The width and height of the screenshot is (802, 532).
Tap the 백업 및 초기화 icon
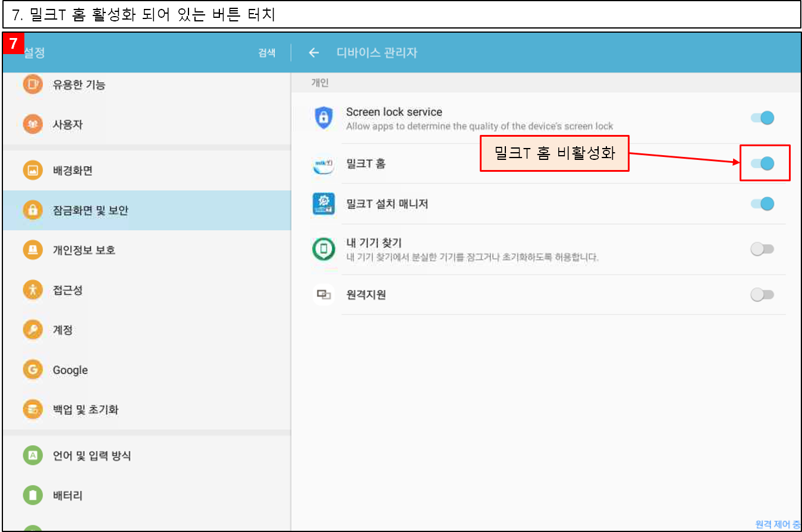(x=33, y=410)
